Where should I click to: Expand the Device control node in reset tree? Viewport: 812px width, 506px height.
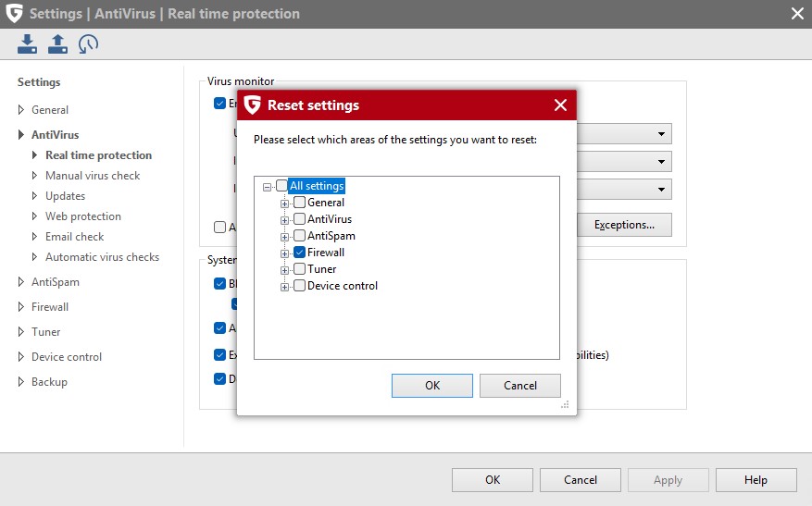tap(284, 287)
